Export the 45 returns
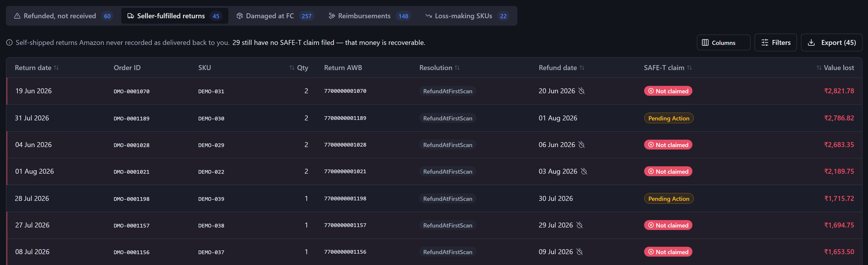The image size is (868, 265). [831, 42]
